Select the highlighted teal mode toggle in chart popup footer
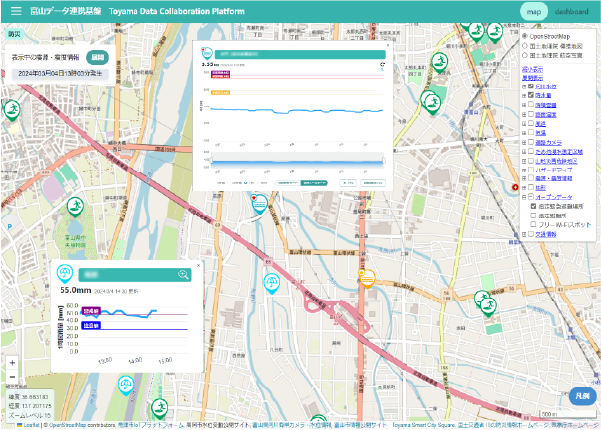601x430 pixels. [314, 183]
